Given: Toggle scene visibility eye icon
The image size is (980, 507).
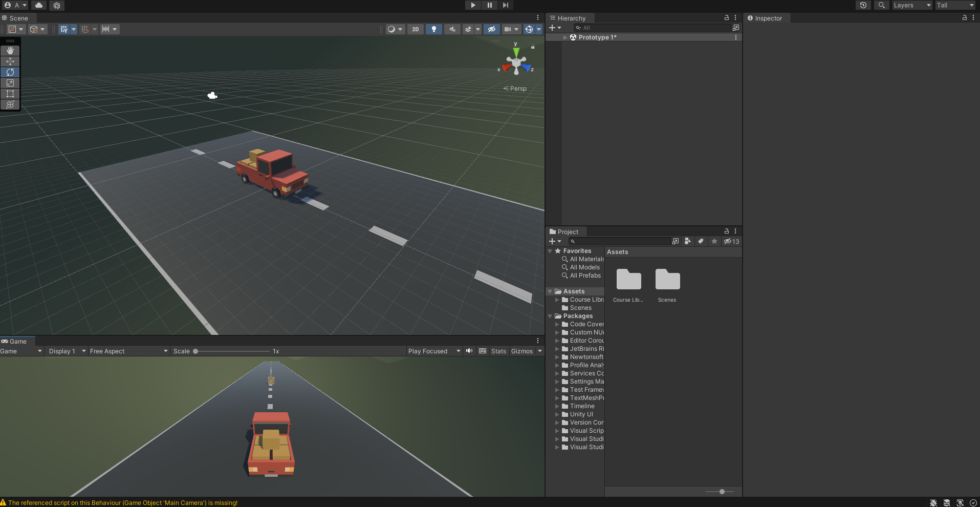Looking at the screenshot, I should click(491, 29).
